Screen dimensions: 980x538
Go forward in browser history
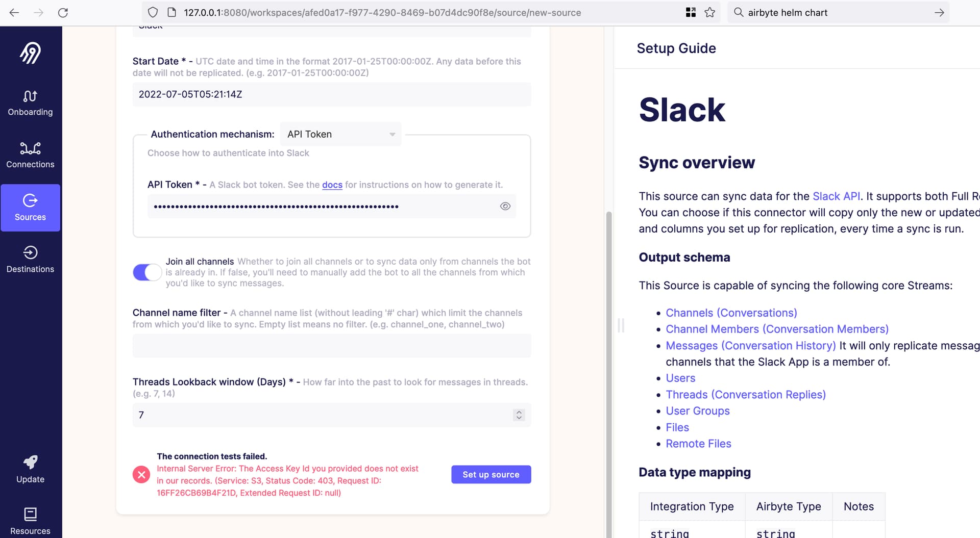38,13
